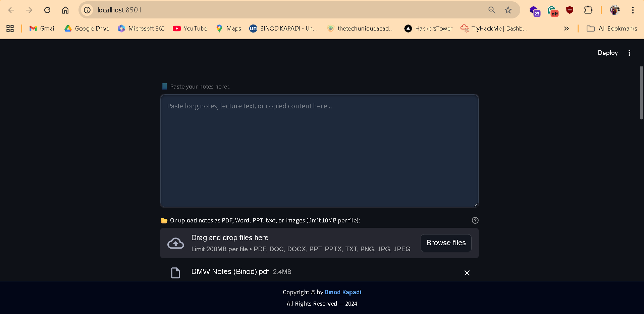Open the browser extensions puzzle icon

(x=588, y=10)
